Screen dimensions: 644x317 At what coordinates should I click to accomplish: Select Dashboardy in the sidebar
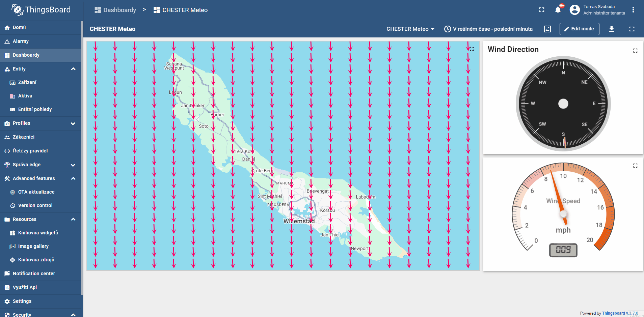[x=41, y=55]
